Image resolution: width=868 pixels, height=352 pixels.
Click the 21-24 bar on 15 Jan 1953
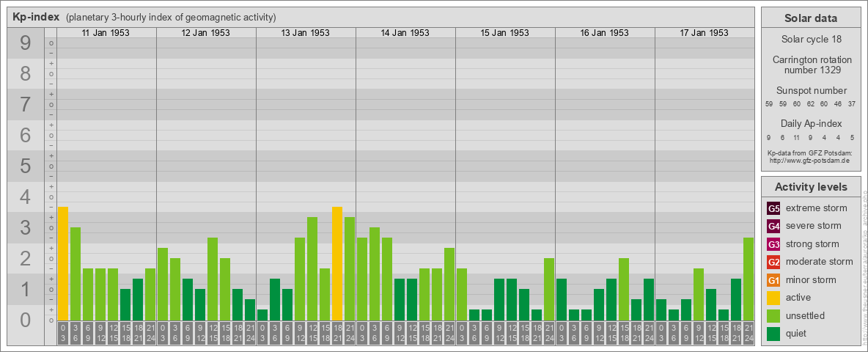point(549,289)
